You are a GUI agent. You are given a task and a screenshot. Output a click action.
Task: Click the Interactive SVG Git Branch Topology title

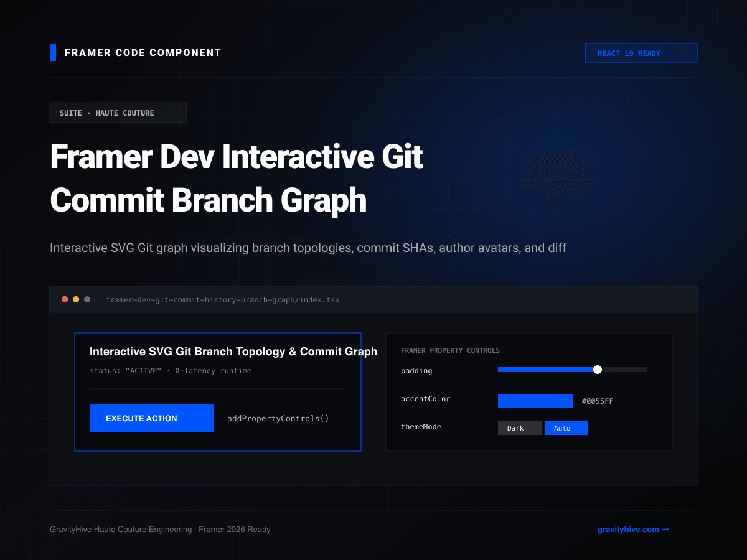[233, 352]
